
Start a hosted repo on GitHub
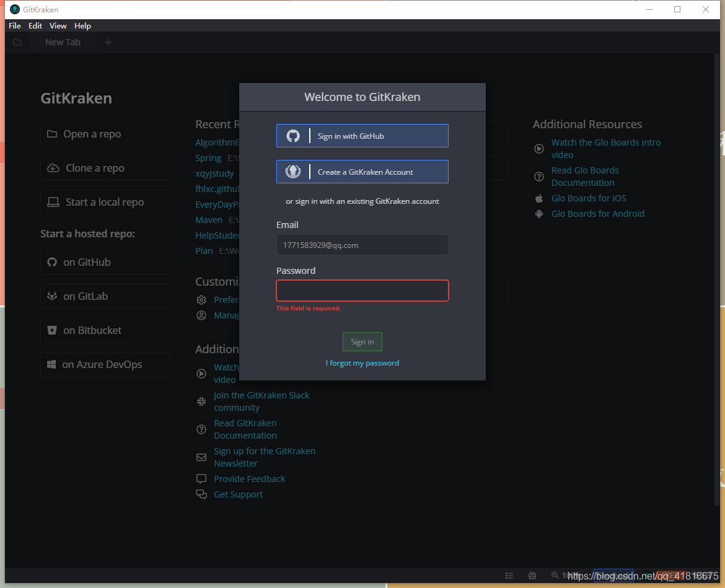[x=105, y=262]
